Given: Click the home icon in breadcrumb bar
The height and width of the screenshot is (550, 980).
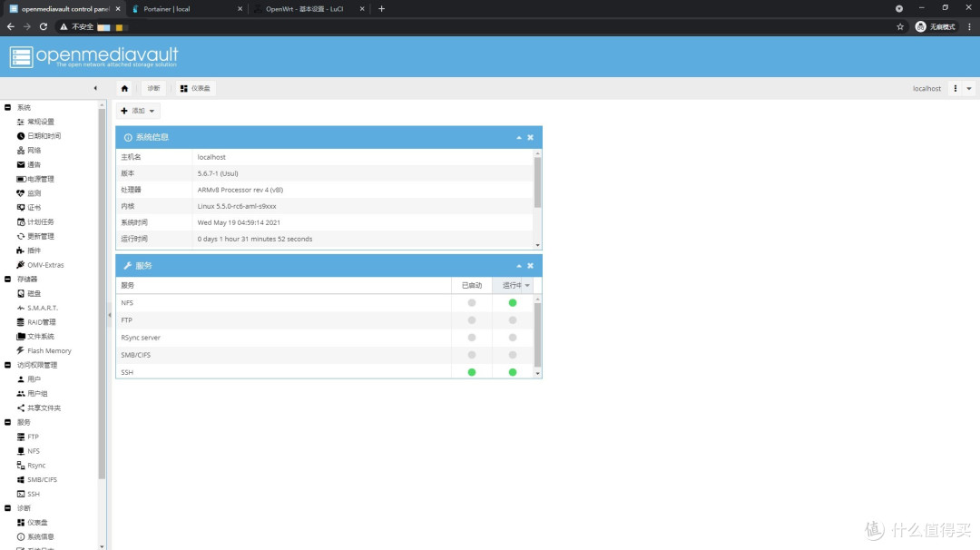Looking at the screenshot, I should coord(124,88).
